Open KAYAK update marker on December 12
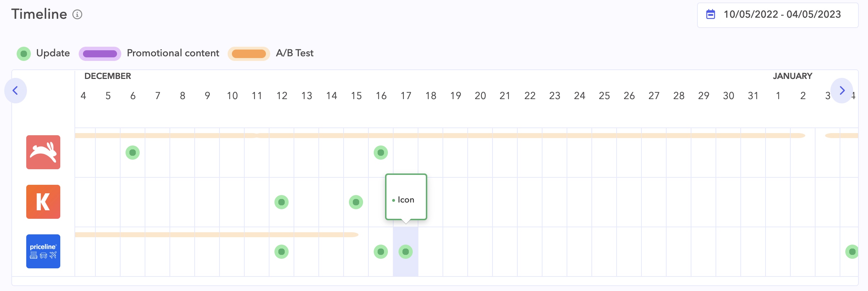The image size is (868, 291). click(x=282, y=202)
